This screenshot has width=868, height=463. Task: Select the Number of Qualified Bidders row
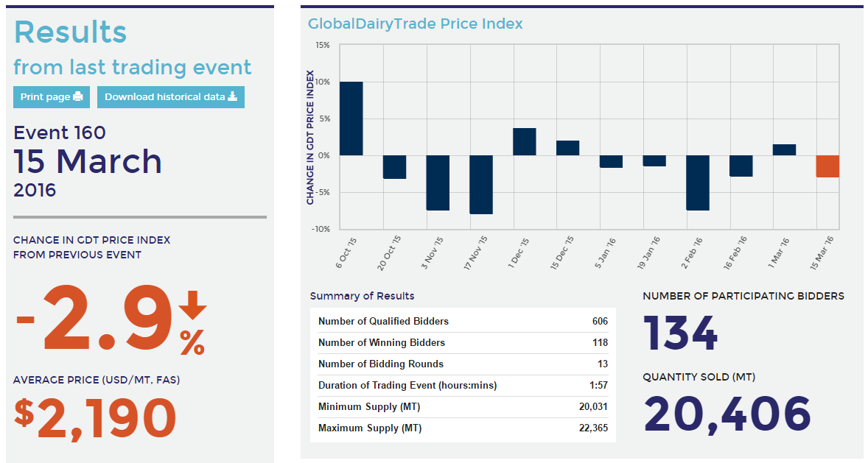click(x=462, y=322)
